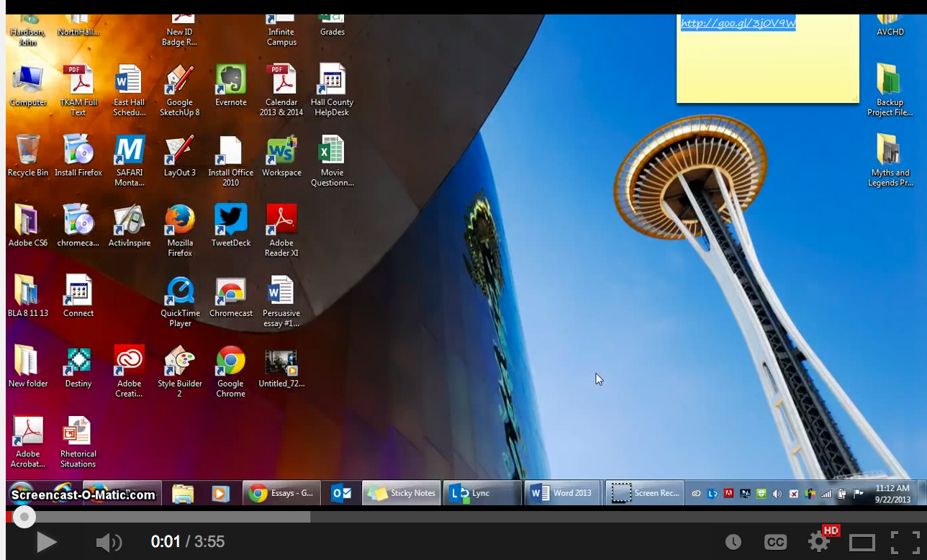The width and height of the screenshot is (927, 560).
Task: Seek using the video progress bar
Action: coord(463,517)
